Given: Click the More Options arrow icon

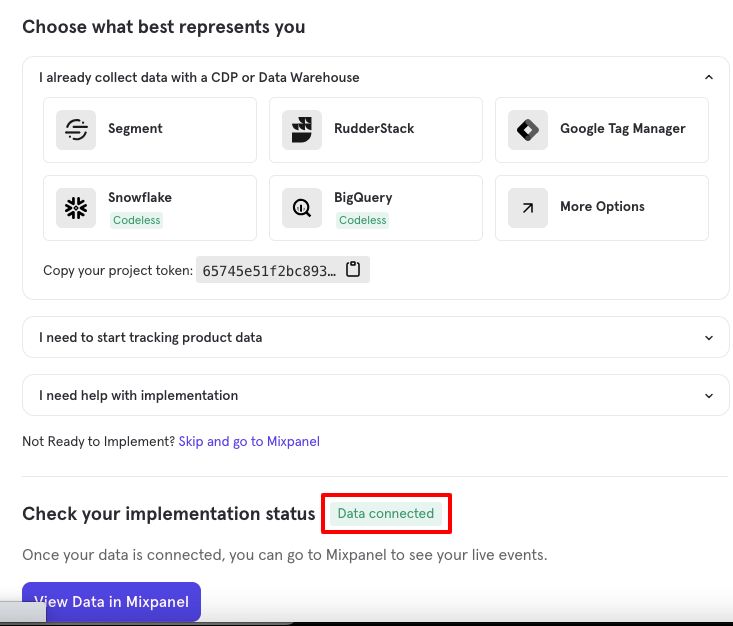Looking at the screenshot, I should click(528, 208).
